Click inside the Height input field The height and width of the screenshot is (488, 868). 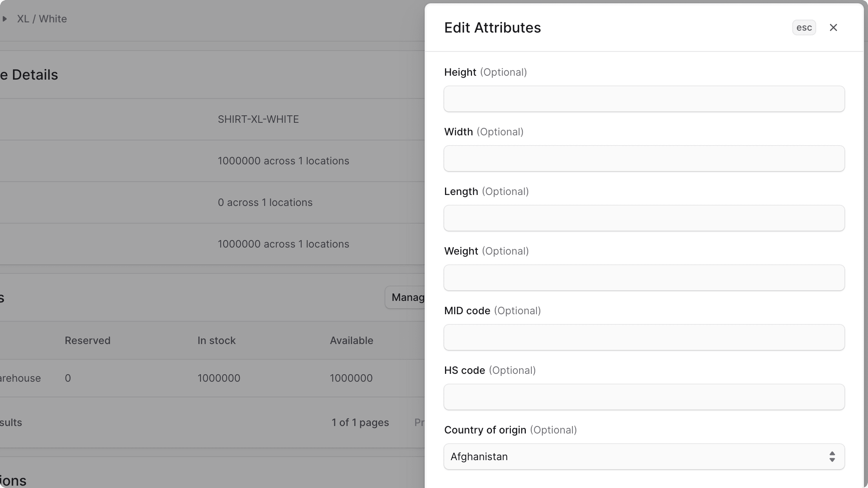click(x=644, y=99)
